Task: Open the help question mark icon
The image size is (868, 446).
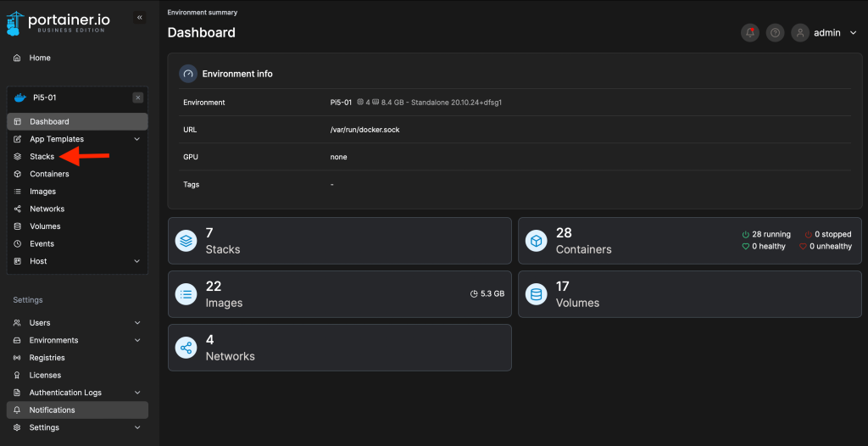Action: 775,33
